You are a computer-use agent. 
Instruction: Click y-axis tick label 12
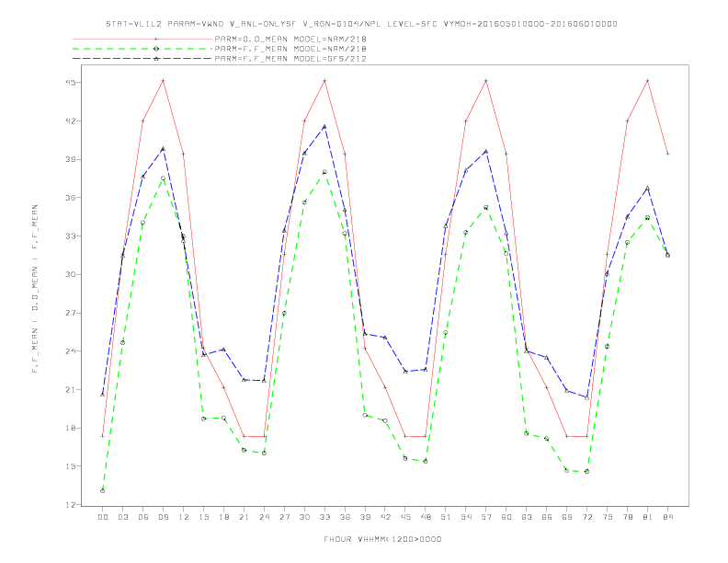click(x=70, y=505)
